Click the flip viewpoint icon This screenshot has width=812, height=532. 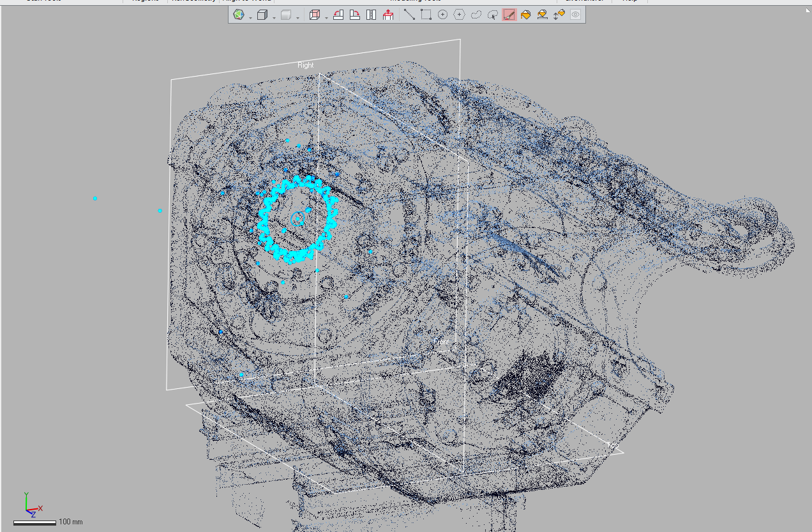(372, 15)
